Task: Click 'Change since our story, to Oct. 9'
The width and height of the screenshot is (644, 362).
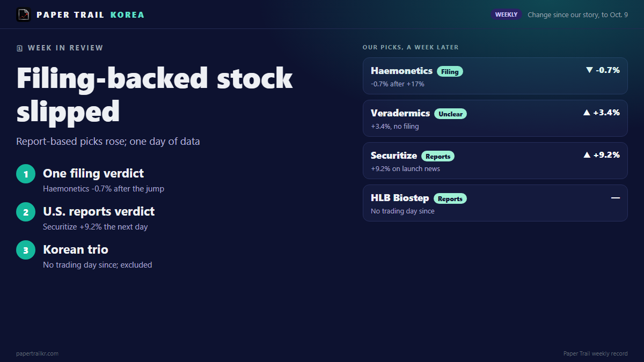Action: coord(578,14)
